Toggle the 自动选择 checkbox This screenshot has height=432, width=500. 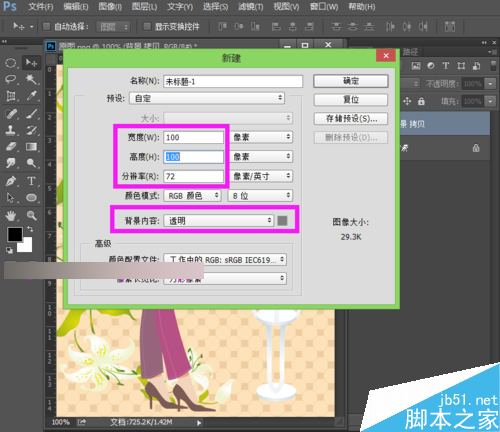pyautogui.click(x=47, y=26)
